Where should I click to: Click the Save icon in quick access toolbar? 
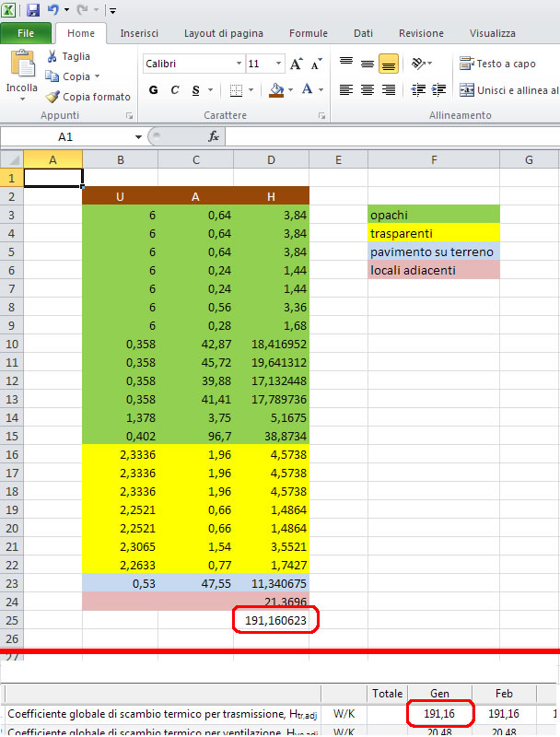click(33, 10)
